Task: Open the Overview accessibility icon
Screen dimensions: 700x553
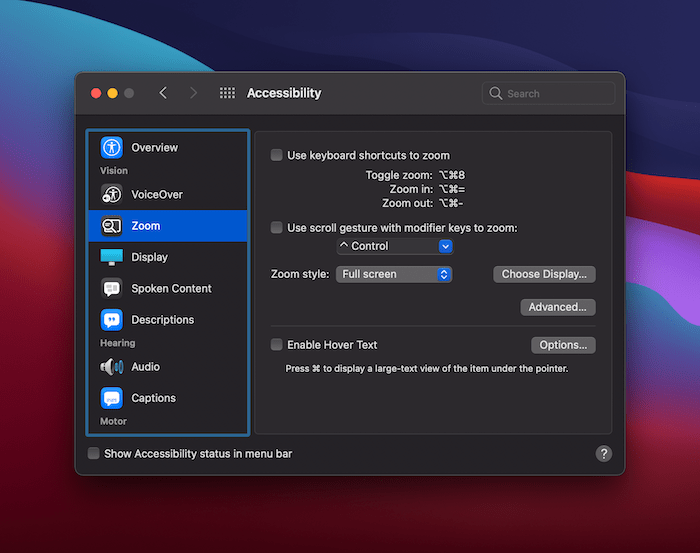Action: click(111, 147)
